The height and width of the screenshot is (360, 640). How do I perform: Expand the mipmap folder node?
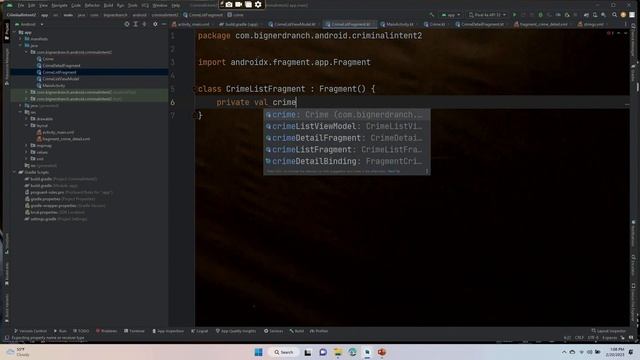[x=27, y=145]
